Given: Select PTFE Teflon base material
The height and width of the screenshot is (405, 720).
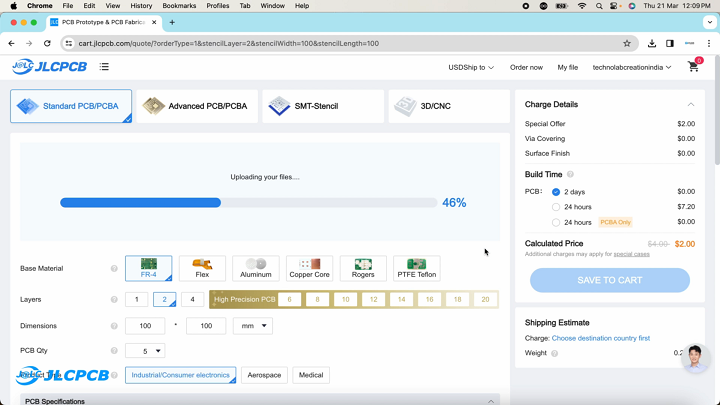Looking at the screenshot, I should (417, 268).
